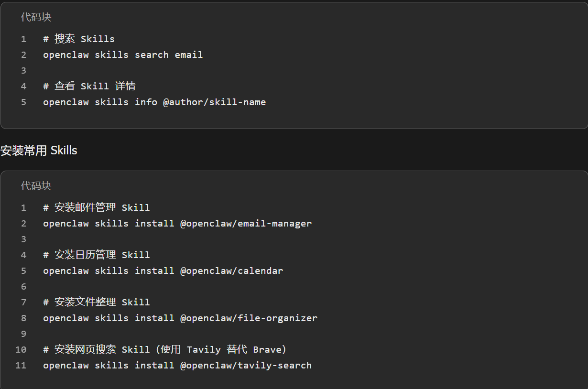Viewport: 588px width, 389px height.
Task: Click the '# 安装日历管理 Skill' comment
Action: coord(97,255)
